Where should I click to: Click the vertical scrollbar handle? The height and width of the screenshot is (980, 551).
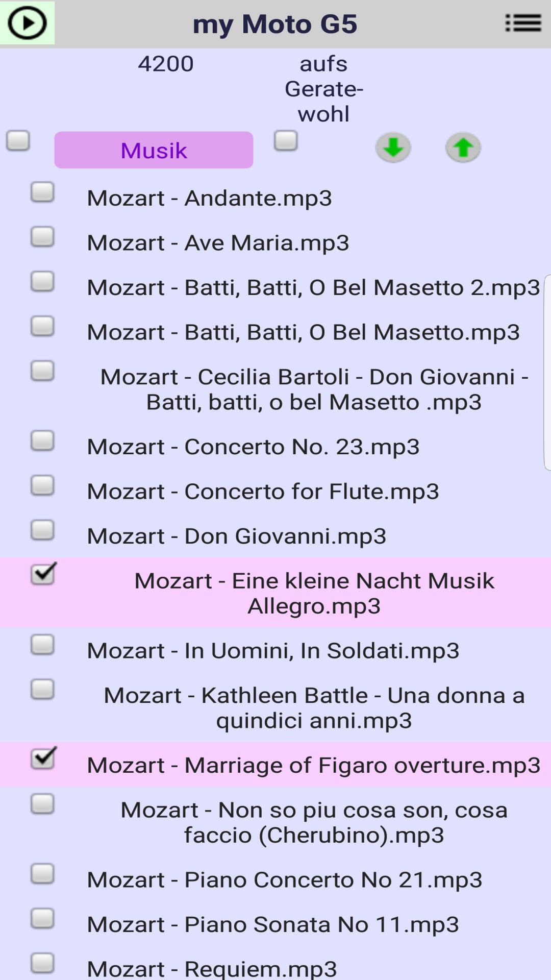(547, 373)
